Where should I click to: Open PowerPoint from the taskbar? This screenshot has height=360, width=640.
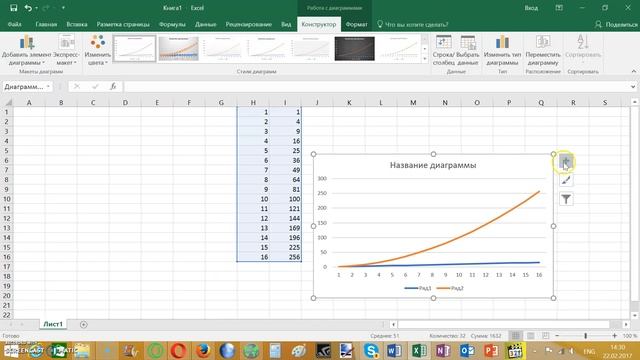pyautogui.click(x=491, y=351)
